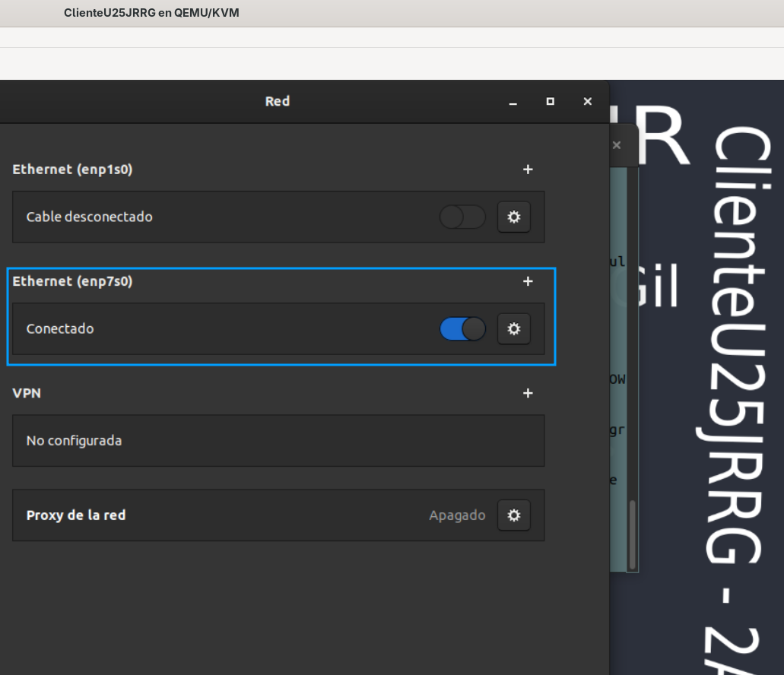Minimize the Red window
Screen dimensions: 784x675
513,102
